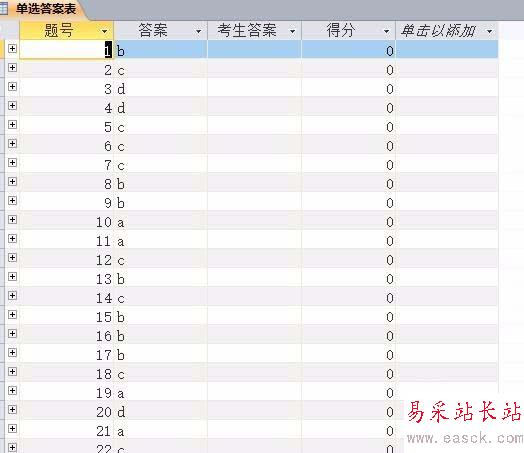Open the 得分 column dropdown arrow
Screen dimensions: 524x453
tap(386, 31)
